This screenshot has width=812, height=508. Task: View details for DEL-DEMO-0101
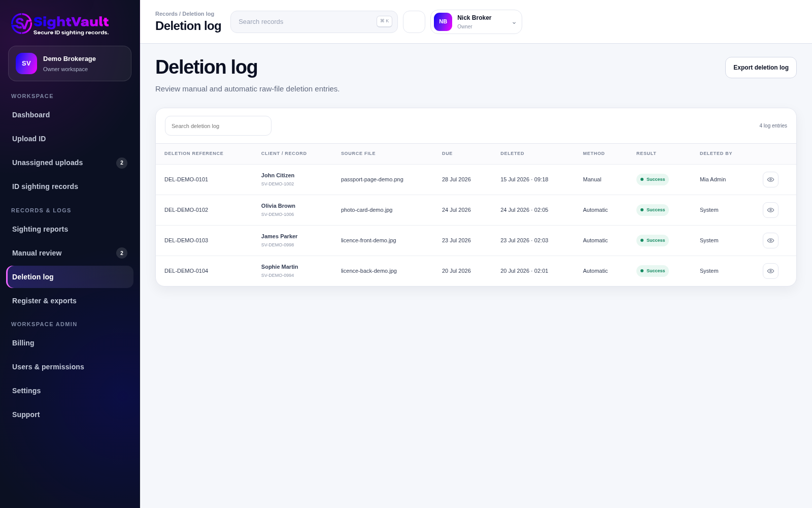(770, 179)
